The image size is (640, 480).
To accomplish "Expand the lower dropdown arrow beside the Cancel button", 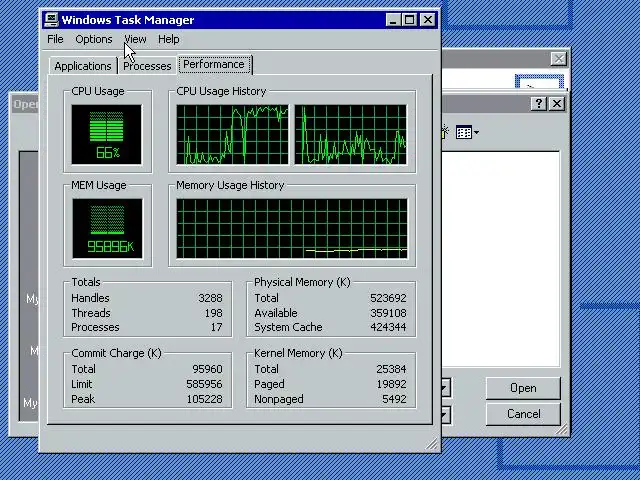I will coord(445,415).
